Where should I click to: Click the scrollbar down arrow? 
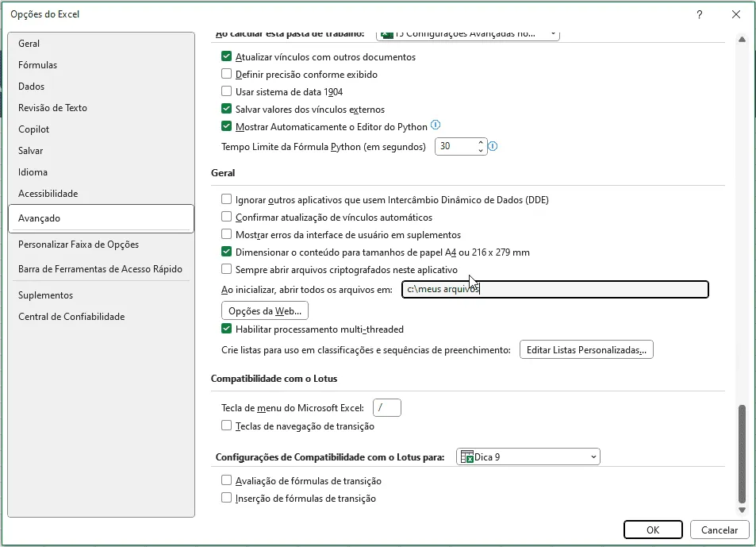(742, 510)
